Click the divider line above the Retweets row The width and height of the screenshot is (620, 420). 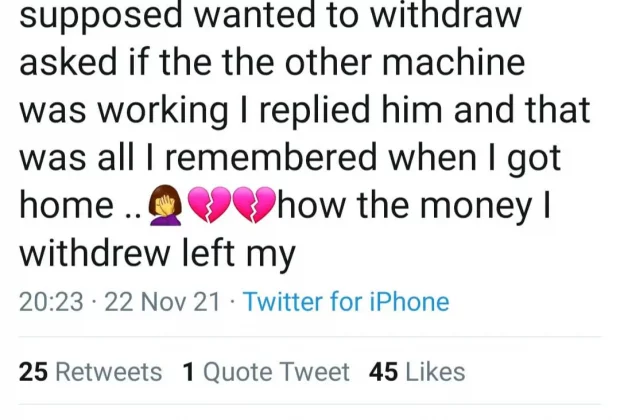coord(310,337)
